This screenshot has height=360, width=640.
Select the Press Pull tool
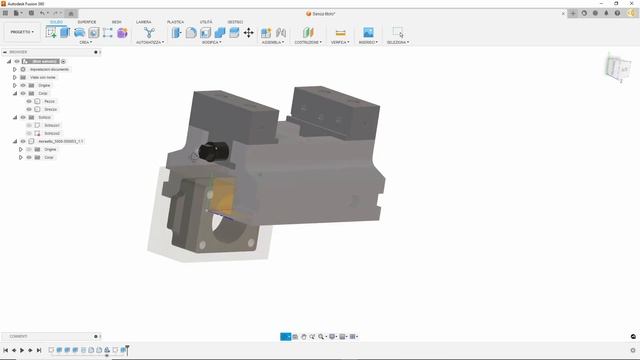point(176,32)
